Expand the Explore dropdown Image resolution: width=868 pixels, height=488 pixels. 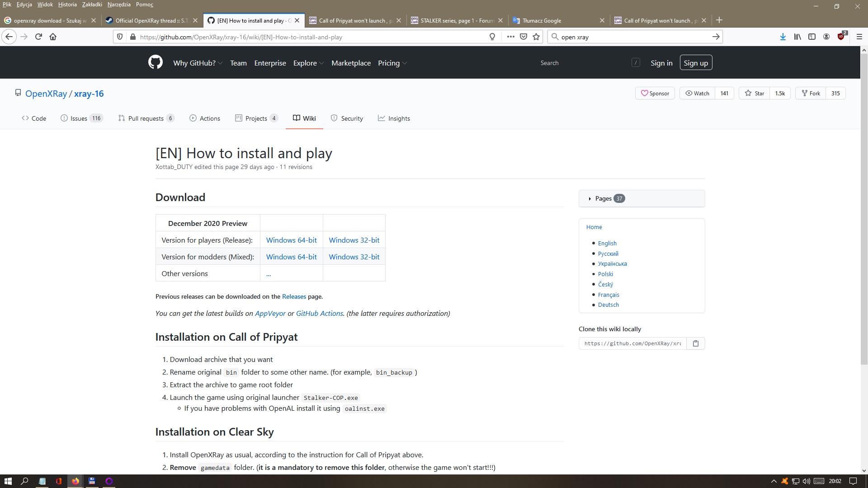click(x=308, y=63)
